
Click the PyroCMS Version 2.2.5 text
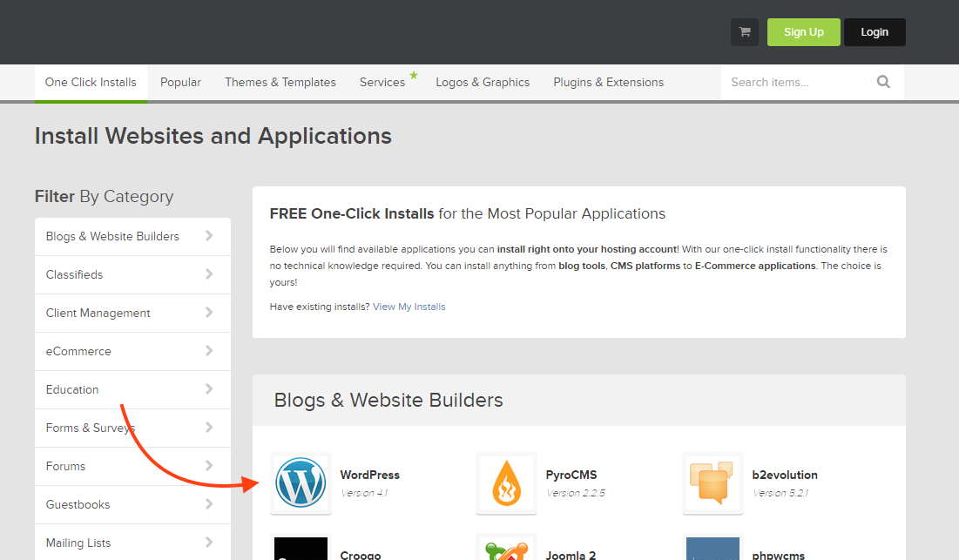[x=576, y=493]
